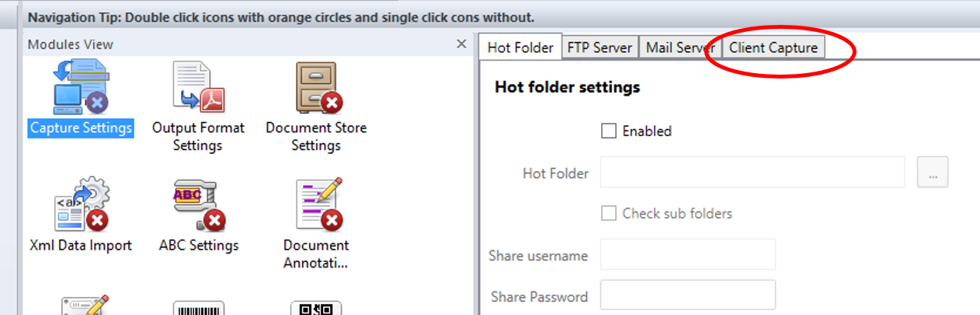Image resolution: width=980 pixels, height=315 pixels.
Task: Close the Modules View panel
Action: [461, 44]
